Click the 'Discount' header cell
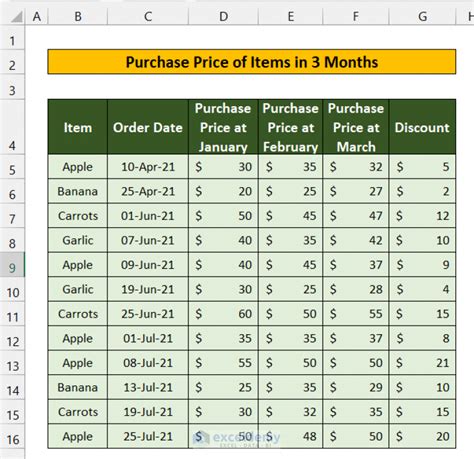 click(422, 127)
